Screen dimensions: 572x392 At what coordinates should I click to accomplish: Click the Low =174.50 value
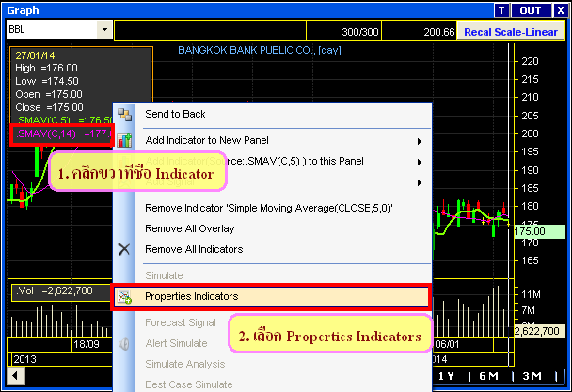(47, 81)
